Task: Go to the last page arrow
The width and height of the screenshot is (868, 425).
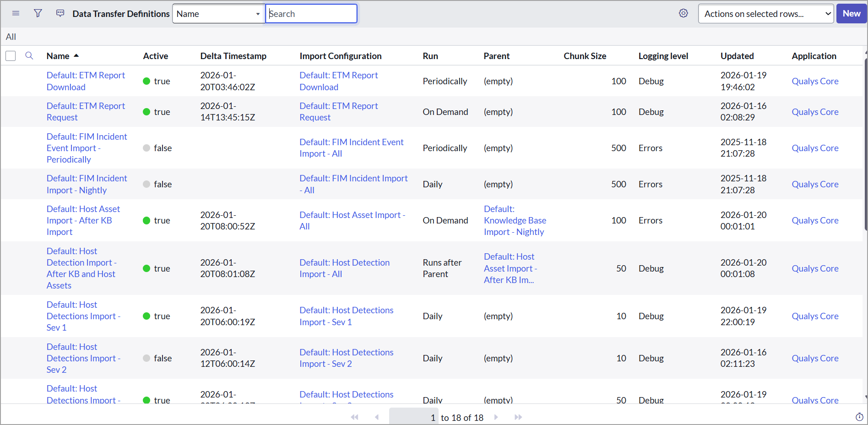Action: tap(518, 417)
